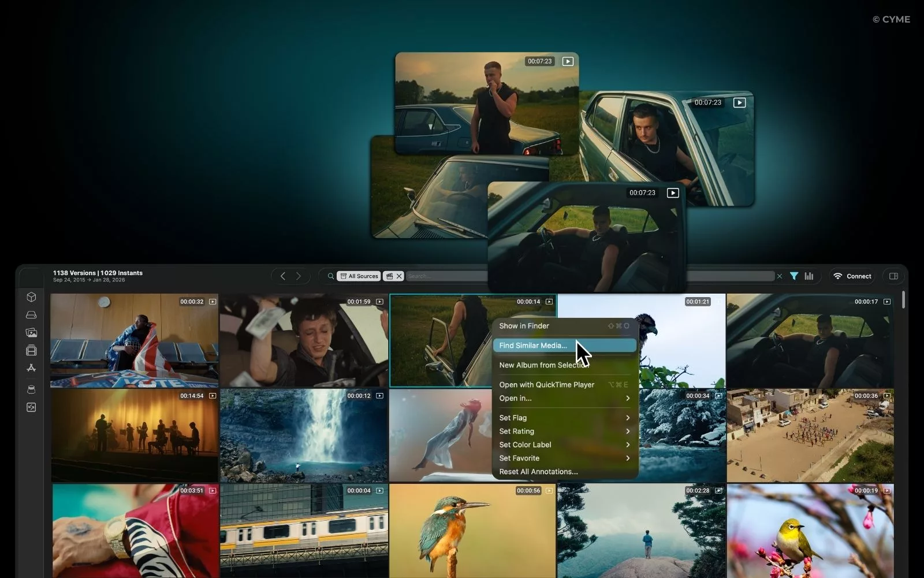Viewport: 924px width, 578px height.
Task: Open the drive sources icon in sidebar
Action: click(31, 315)
